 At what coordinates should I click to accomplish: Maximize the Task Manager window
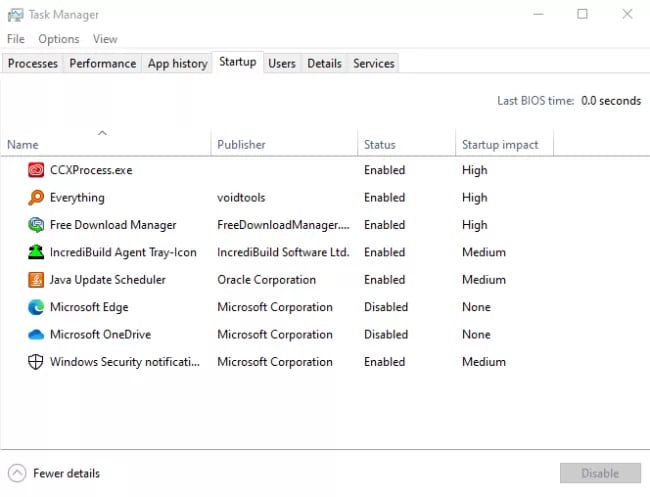coord(582,15)
